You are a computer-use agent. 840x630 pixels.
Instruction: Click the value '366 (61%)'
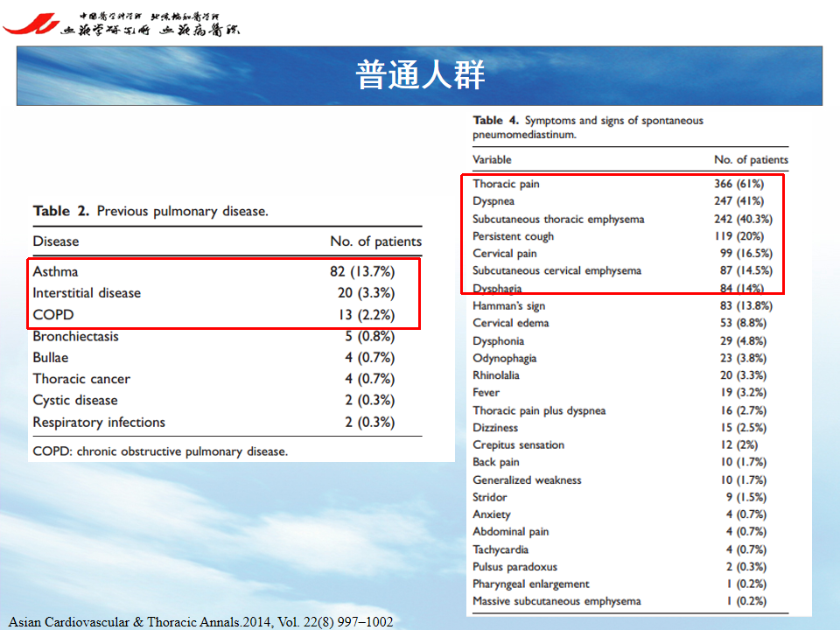click(738, 184)
